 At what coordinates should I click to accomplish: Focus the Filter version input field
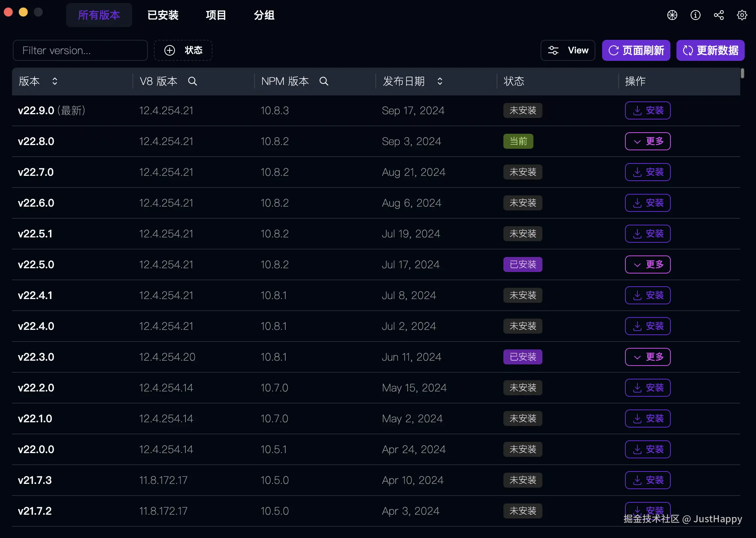[x=80, y=50]
